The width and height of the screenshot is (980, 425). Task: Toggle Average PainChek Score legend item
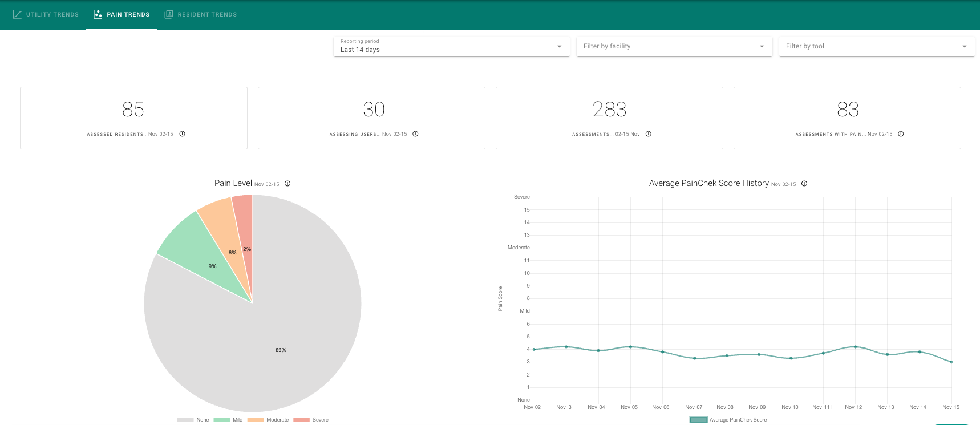[x=728, y=420]
